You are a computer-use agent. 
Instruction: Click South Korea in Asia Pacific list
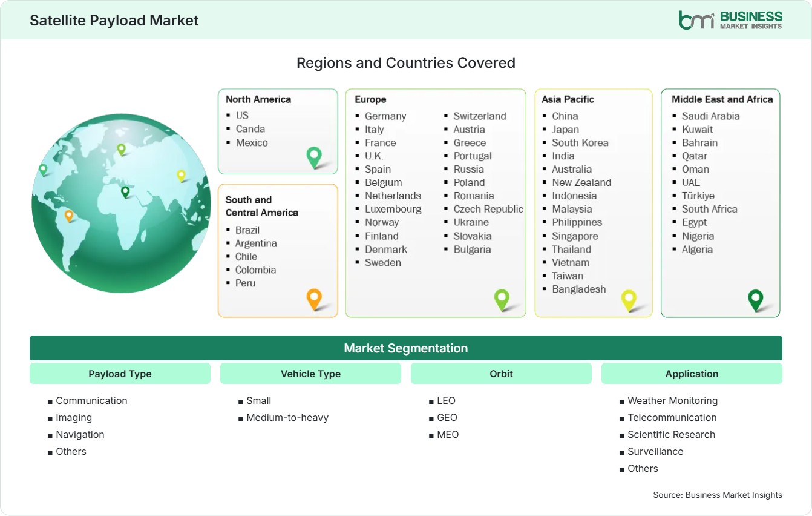pyautogui.click(x=580, y=142)
